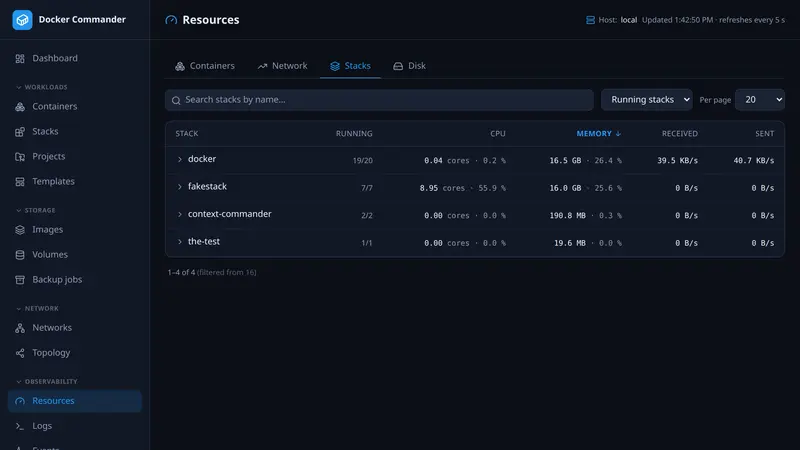
Task: Click the gauge icon beside Resources title
Action: point(171,20)
